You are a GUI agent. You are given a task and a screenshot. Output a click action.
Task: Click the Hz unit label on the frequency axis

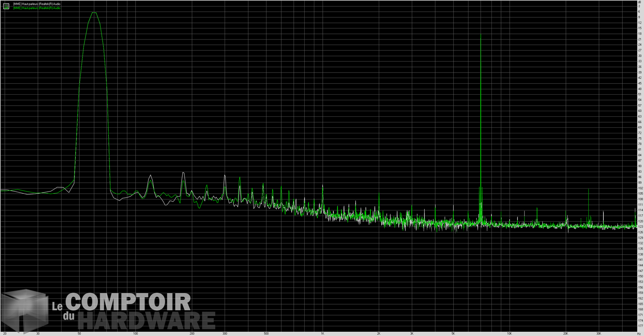pos(639,334)
